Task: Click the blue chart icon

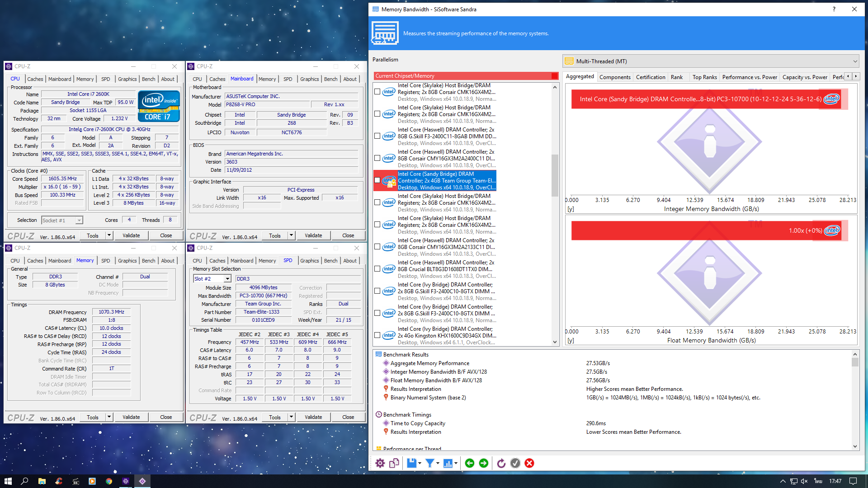Action: [448, 463]
